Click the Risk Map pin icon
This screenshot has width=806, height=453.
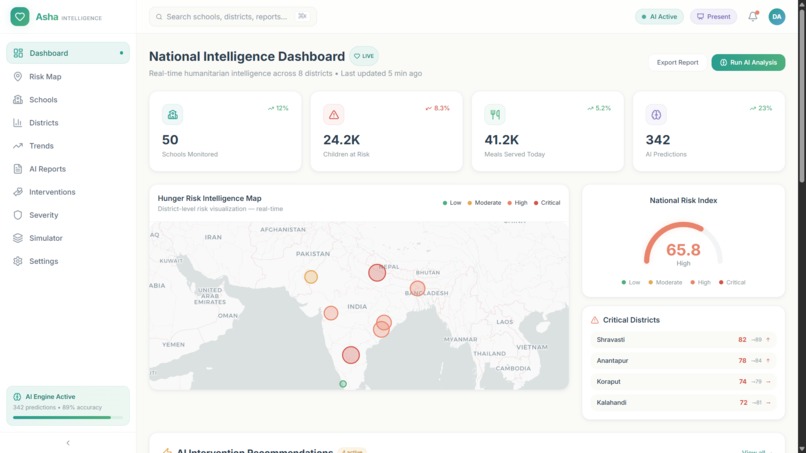coord(18,77)
